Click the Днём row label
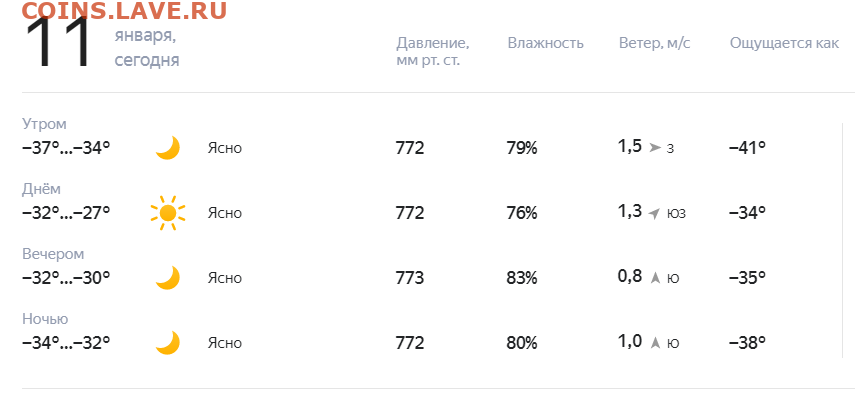 [41, 189]
